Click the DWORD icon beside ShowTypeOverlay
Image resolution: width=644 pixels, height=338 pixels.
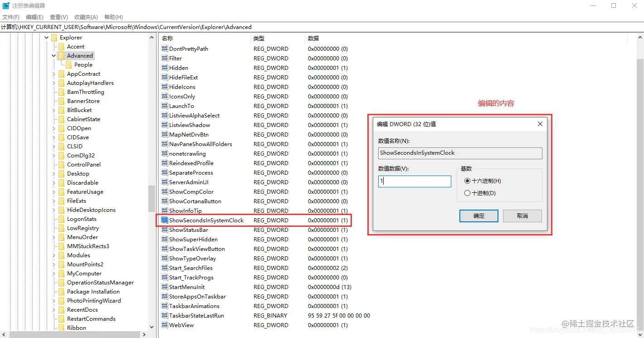tap(165, 258)
